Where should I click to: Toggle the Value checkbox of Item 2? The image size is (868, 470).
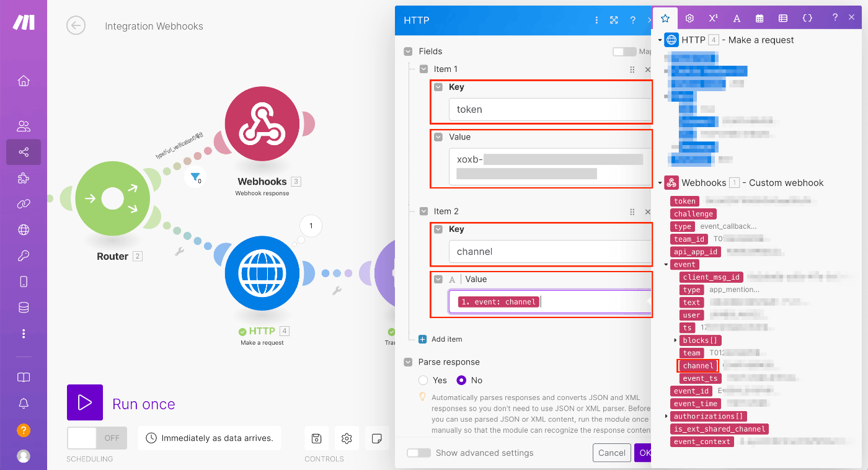pos(438,280)
